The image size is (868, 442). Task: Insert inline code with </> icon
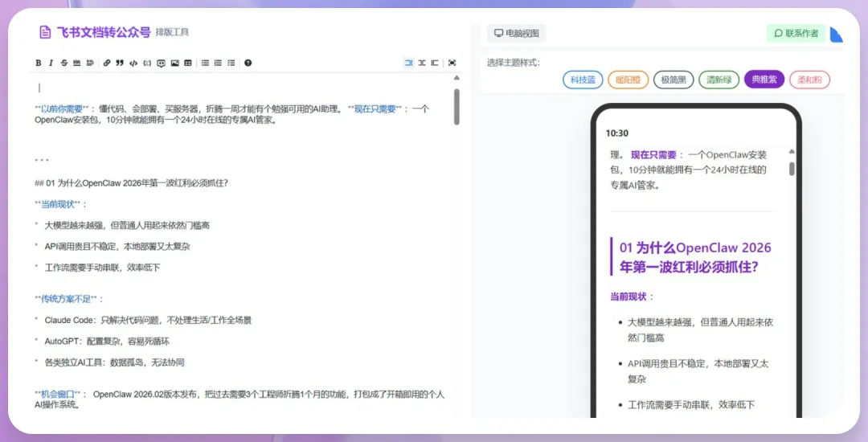[133, 63]
